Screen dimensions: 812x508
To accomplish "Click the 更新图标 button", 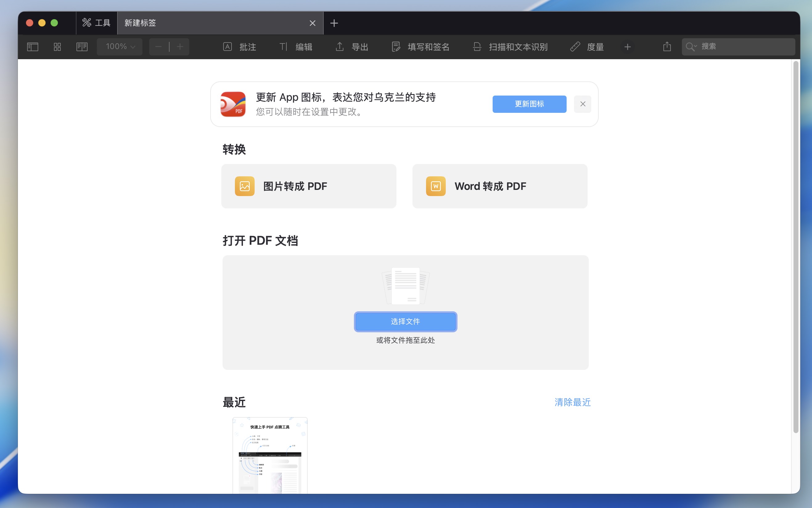I will coord(529,104).
